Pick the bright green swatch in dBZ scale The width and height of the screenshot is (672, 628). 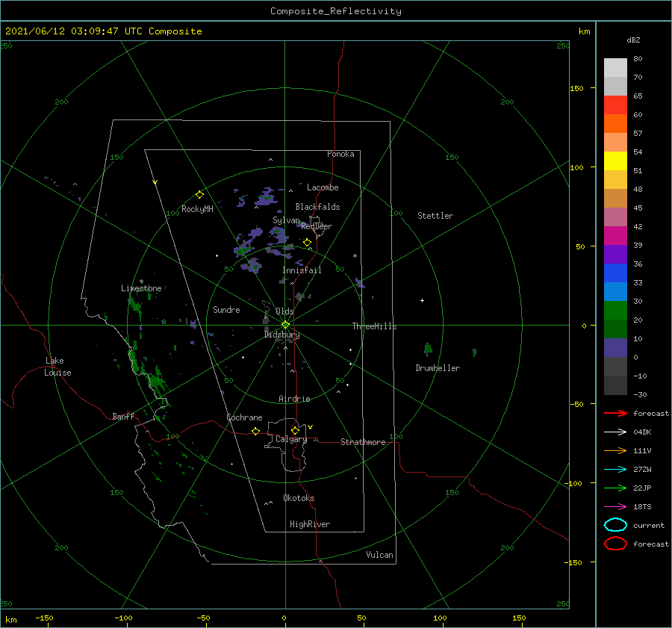[615, 311]
